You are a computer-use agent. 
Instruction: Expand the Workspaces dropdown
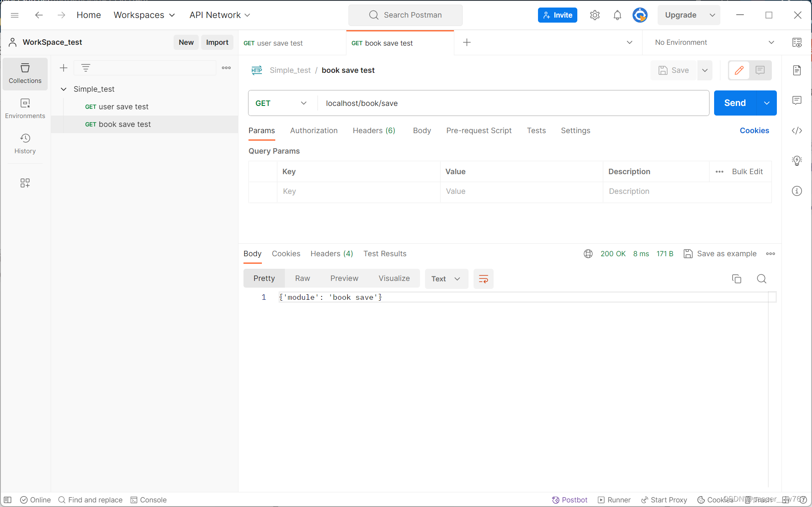click(144, 15)
